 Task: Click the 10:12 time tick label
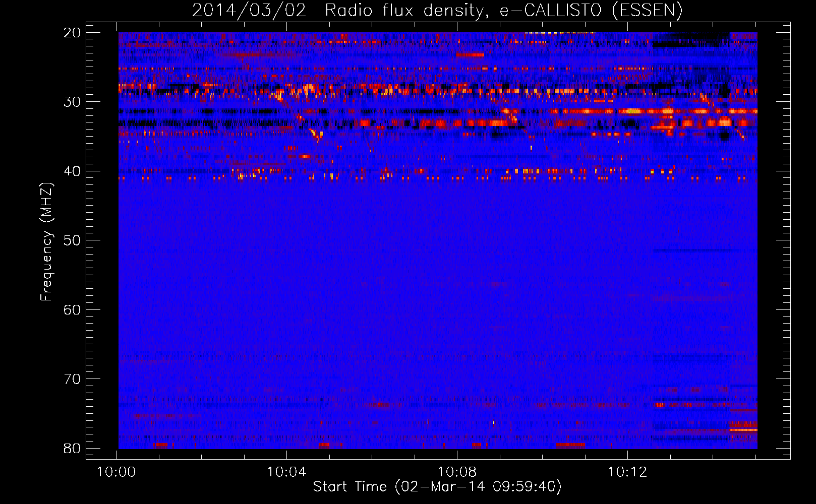pos(628,472)
